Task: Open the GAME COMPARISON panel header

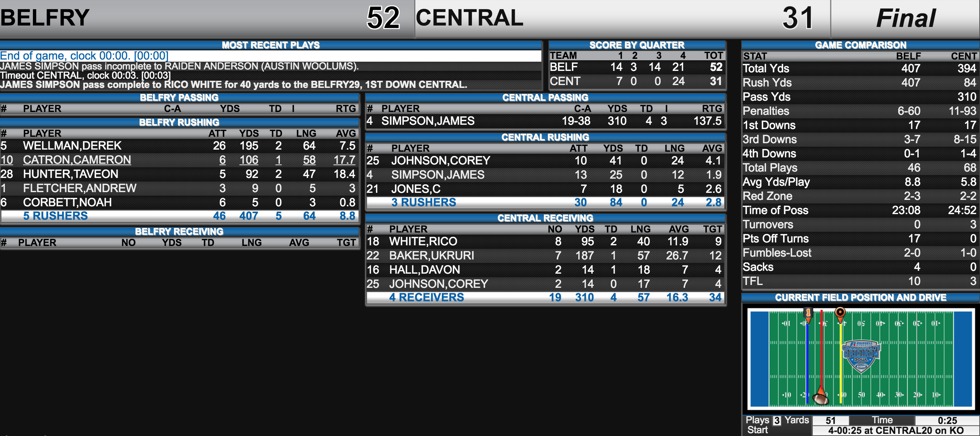Action: point(861,44)
